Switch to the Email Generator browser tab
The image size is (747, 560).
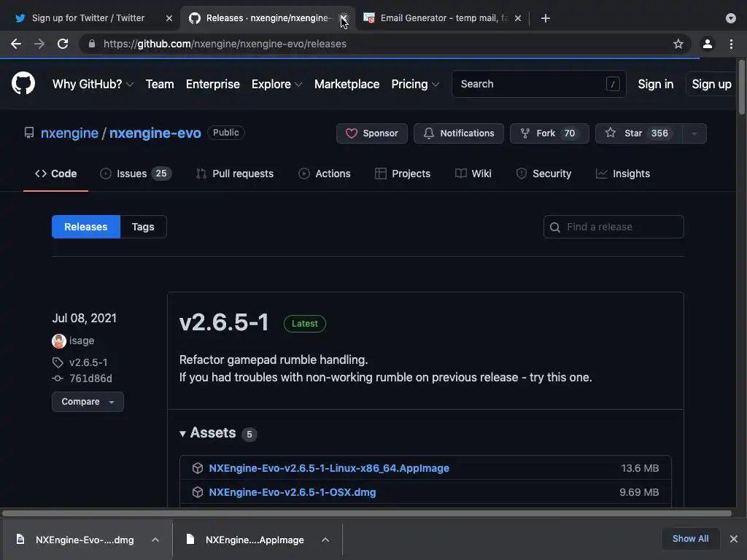click(444, 18)
